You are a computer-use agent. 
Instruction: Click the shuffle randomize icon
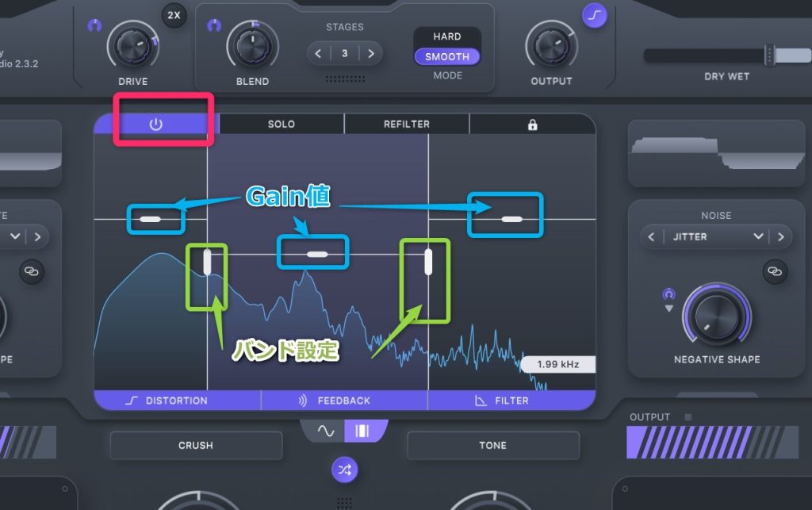pos(344,470)
